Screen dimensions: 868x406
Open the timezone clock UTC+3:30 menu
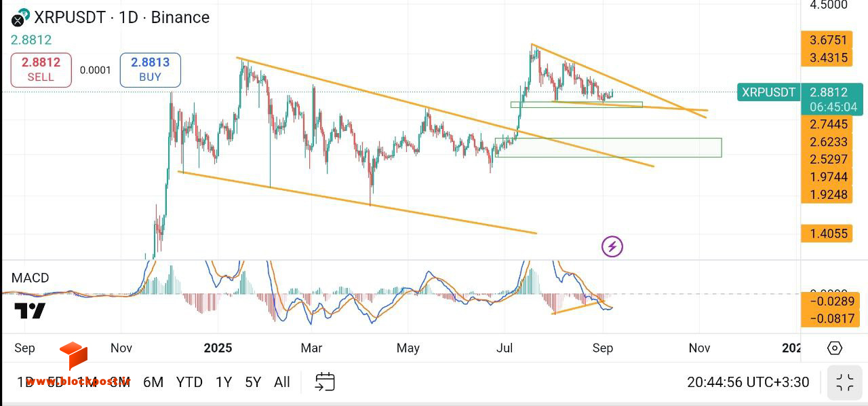748,382
